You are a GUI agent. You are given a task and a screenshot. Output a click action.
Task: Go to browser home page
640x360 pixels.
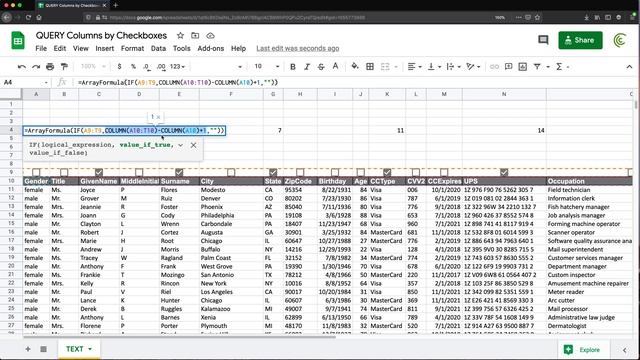[39, 18]
